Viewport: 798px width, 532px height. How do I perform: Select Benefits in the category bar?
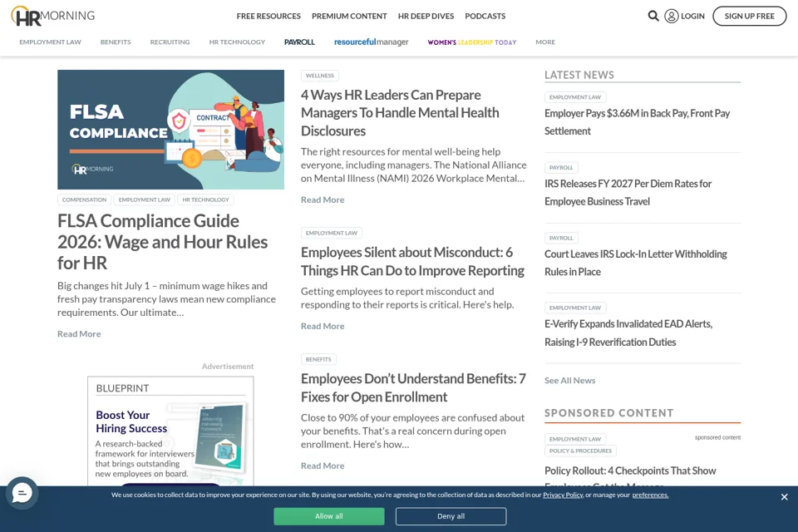point(116,42)
